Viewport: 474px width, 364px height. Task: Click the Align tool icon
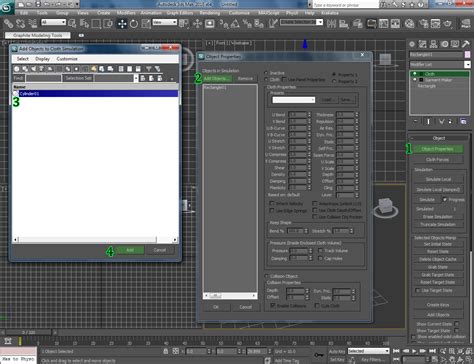(343, 24)
